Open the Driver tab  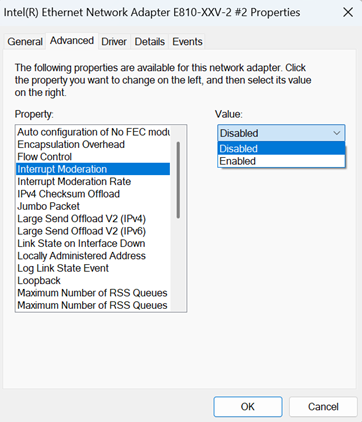(x=114, y=42)
